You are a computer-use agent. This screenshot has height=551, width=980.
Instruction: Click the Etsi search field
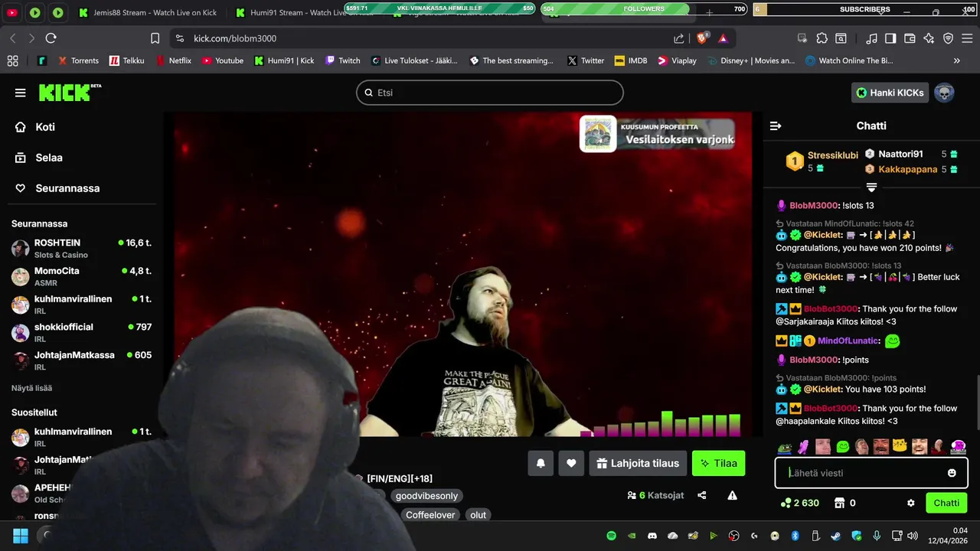(x=490, y=93)
